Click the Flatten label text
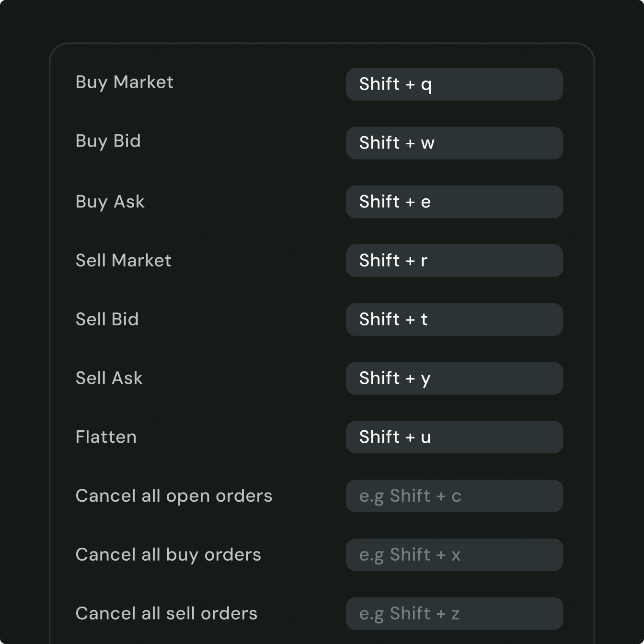Screen dimensions: 644x644 pyautogui.click(x=106, y=437)
